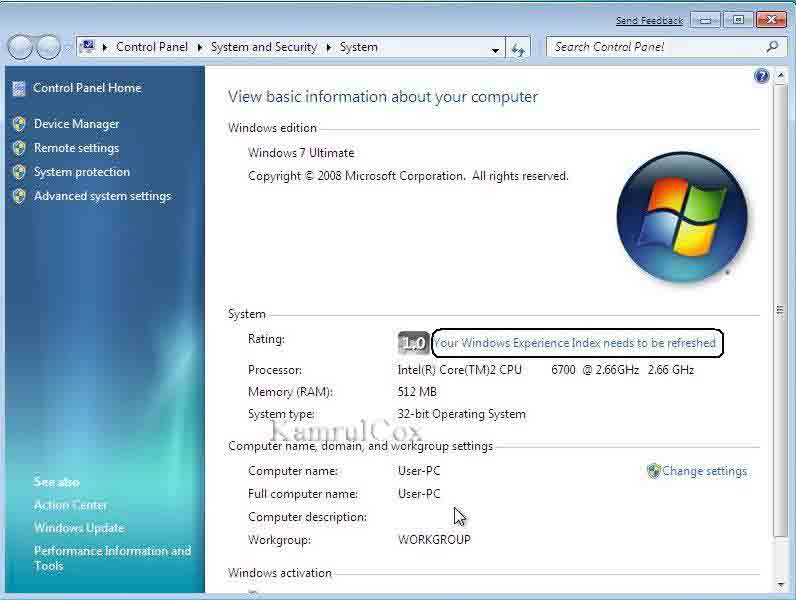This screenshot has height=600, width=796.
Task: Click the search magnifier icon
Action: click(772, 47)
